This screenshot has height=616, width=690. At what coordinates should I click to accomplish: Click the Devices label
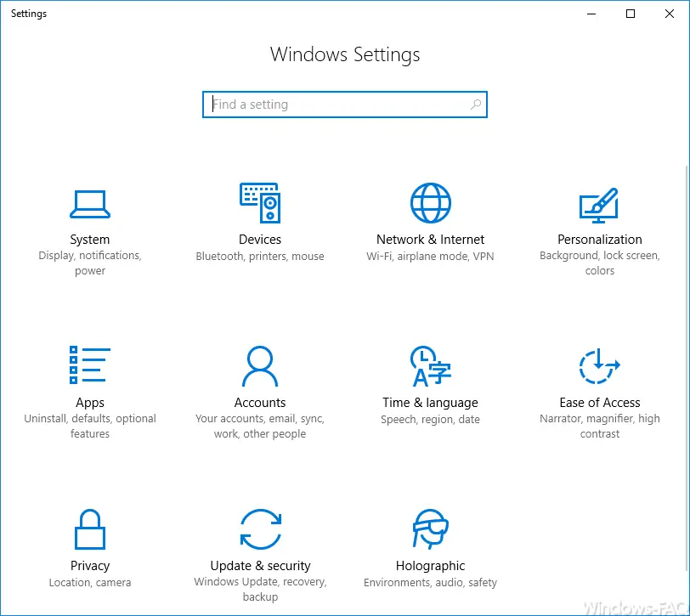[260, 240]
